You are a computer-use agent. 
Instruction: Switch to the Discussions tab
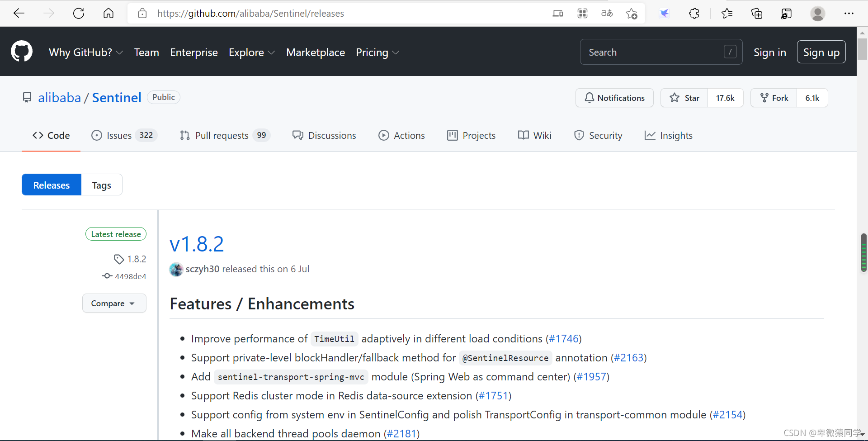point(324,135)
